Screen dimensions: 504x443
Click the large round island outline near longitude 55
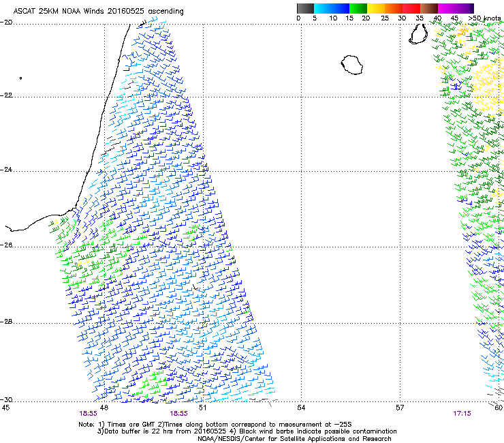[352, 65]
